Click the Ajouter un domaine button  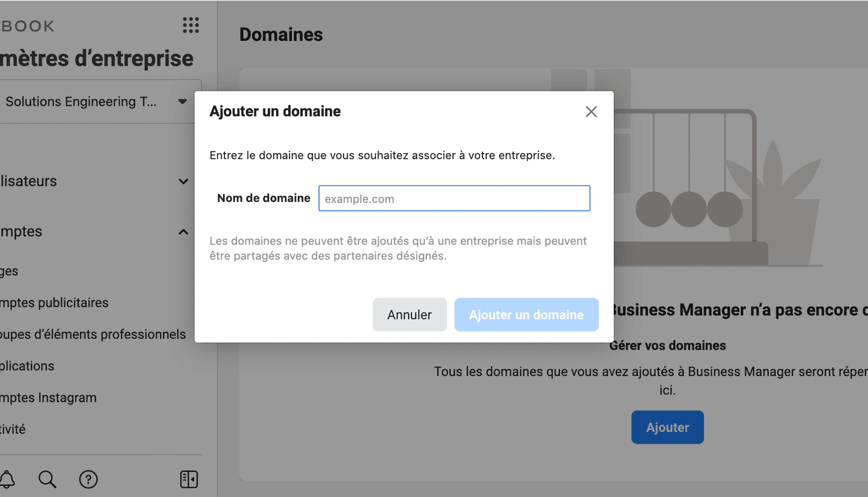[x=526, y=315]
